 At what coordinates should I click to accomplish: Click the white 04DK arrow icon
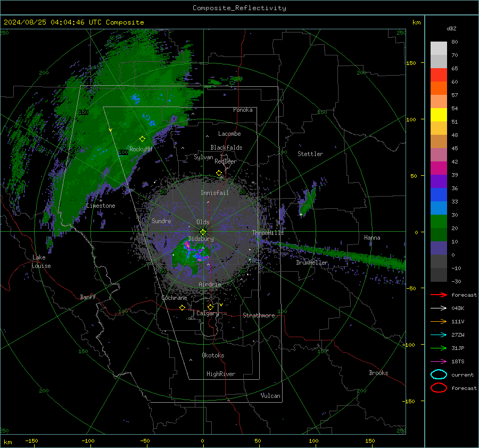point(439,308)
